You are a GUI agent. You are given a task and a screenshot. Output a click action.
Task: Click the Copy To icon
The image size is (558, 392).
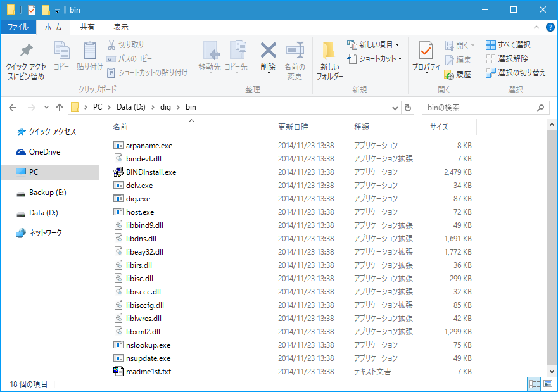[x=238, y=50]
